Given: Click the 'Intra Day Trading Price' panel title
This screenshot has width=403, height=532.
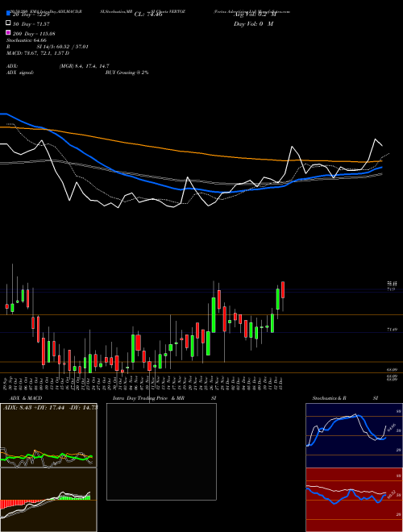Looking at the screenshot, I should tap(140, 398).
